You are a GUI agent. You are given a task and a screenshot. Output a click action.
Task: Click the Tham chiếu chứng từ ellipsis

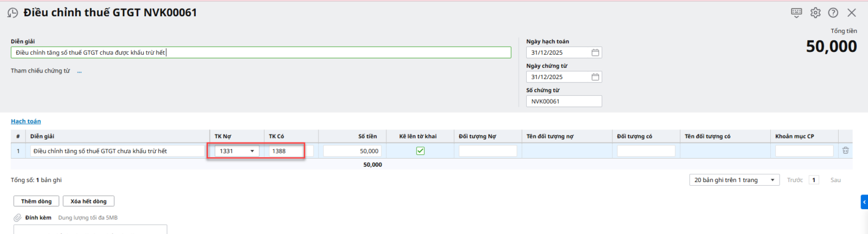tap(79, 71)
